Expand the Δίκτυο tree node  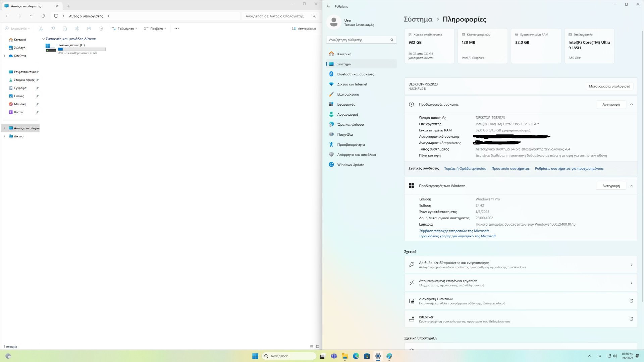[x=4, y=136]
